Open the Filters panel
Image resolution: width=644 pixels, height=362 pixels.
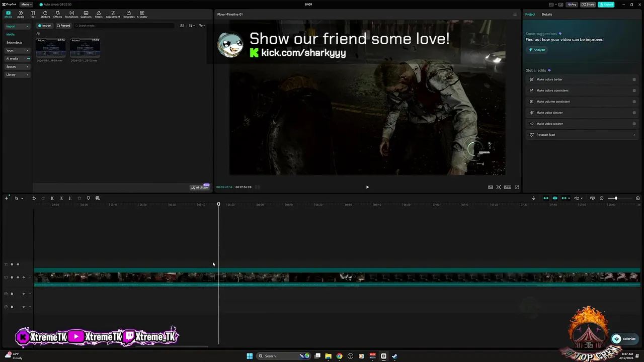99,14
